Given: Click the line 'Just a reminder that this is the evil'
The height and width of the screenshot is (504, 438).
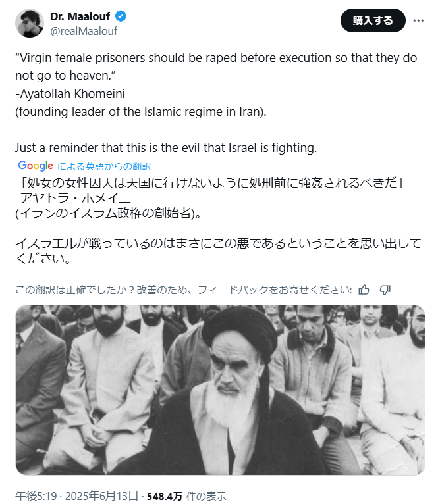Looking at the screenshot, I should pos(166,148).
